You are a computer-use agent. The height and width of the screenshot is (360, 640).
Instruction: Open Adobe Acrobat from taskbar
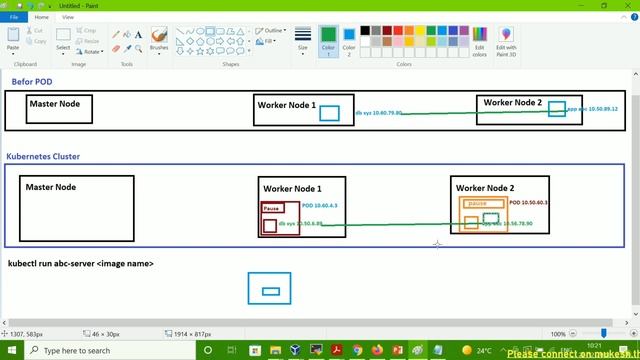click(x=337, y=350)
